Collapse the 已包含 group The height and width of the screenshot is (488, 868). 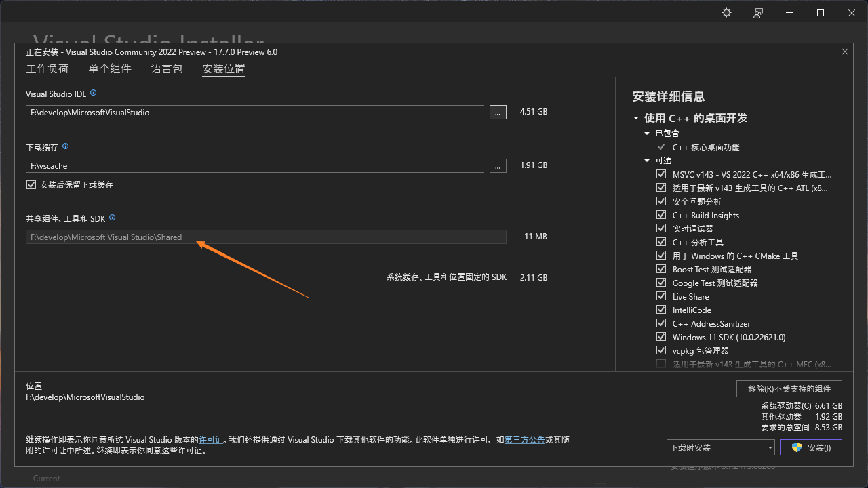point(647,134)
